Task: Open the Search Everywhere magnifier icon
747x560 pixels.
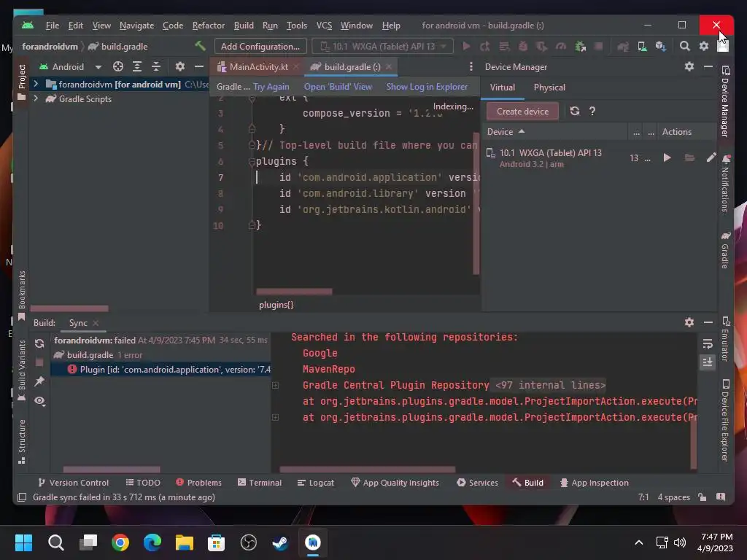Action: (684, 46)
